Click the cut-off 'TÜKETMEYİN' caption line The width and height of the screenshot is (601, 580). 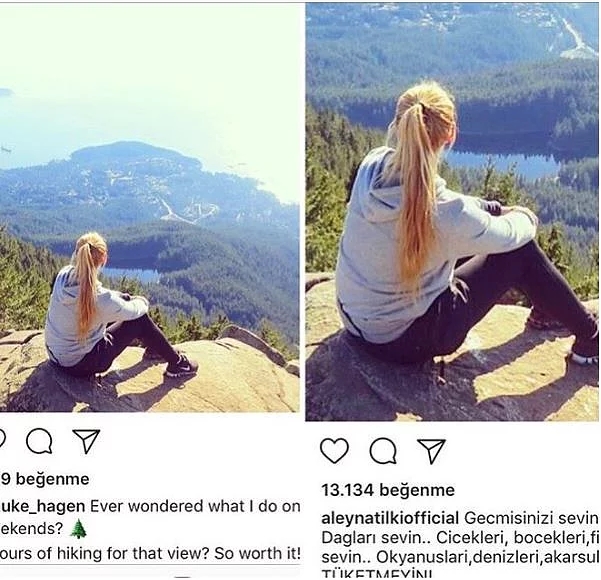coord(377,573)
